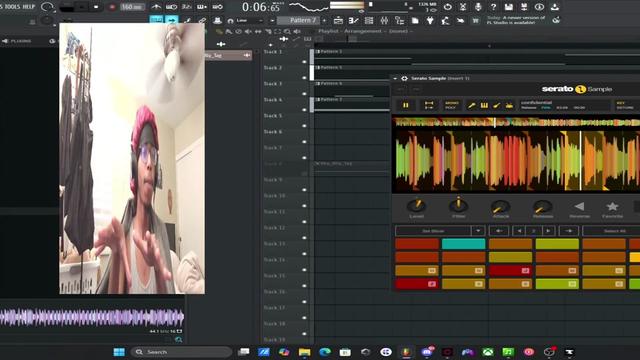Click the Serato microphone find samples icon
Viewport: 640px width, 360px height.
tap(471, 105)
